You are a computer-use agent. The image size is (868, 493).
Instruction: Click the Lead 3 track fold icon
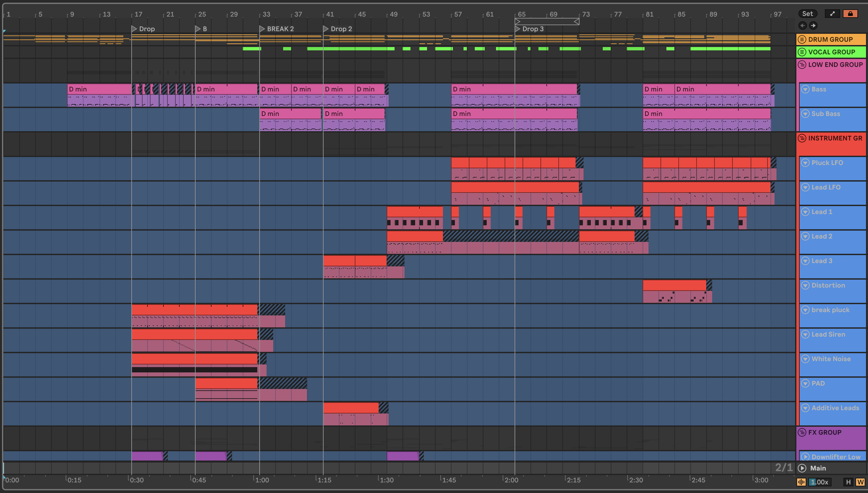coord(805,261)
